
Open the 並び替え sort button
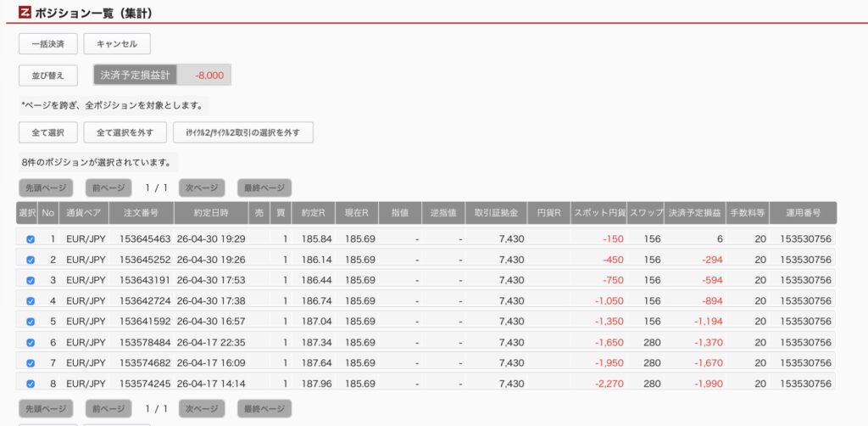click(48, 76)
